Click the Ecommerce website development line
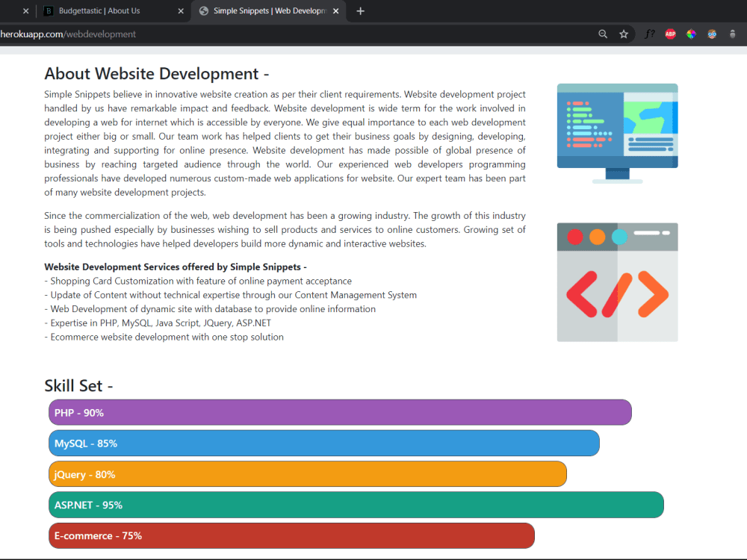 [x=164, y=337]
